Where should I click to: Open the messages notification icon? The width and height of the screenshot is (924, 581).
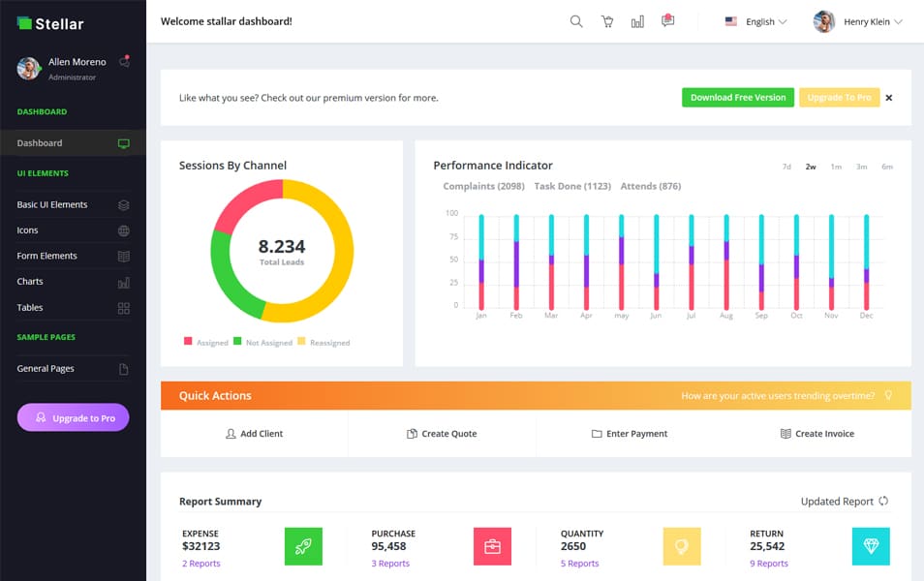667,20
